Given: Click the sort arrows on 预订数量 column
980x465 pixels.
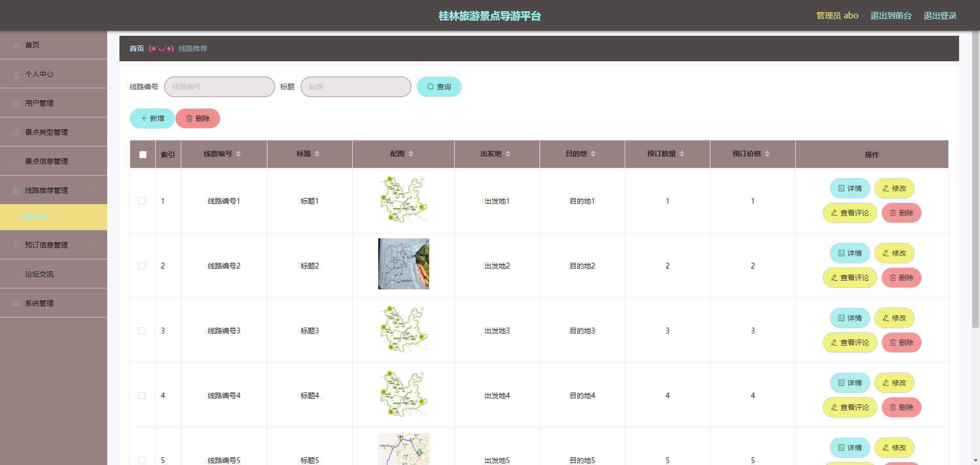Looking at the screenshot, I should pos(682,154).
